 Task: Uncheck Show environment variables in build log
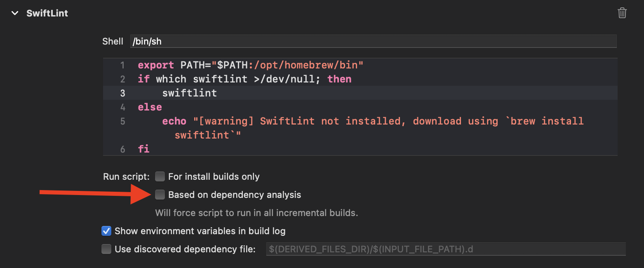[106, 231]
